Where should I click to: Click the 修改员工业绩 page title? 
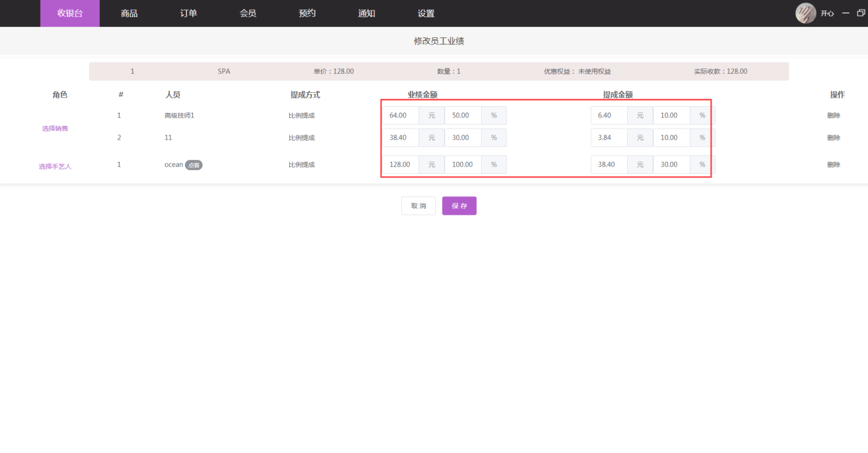point(439,41)
